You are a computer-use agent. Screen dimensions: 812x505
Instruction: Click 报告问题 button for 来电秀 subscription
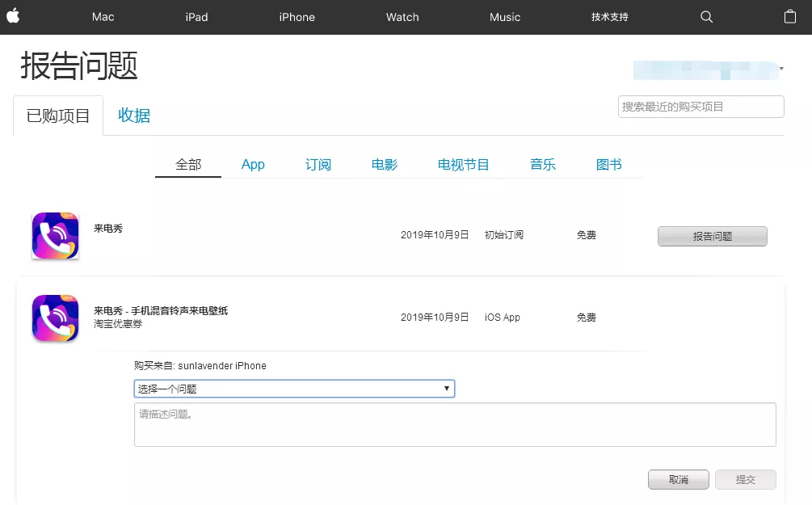click(713, 236)
